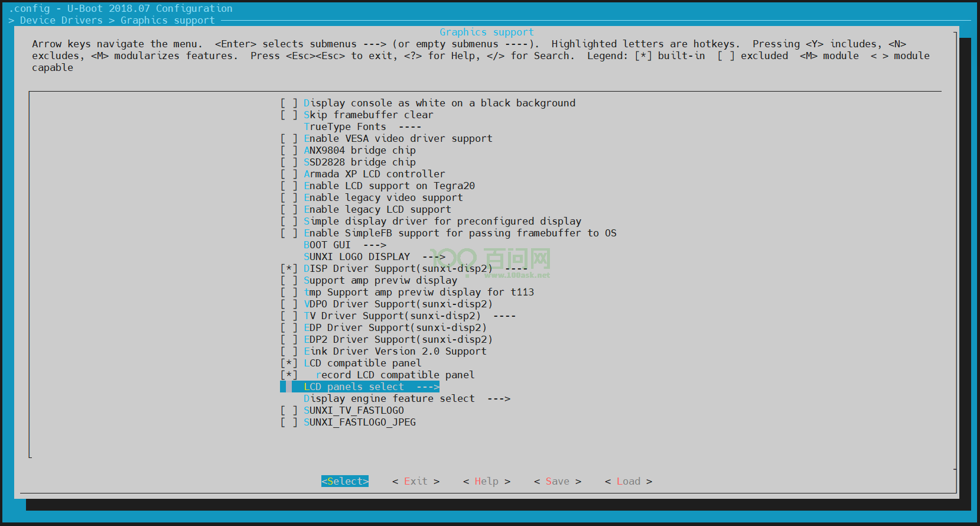Select the Eink Driver Version 2.0 Support entry
The width and height of the screenshot is (980, 526).
coord(395,351)
